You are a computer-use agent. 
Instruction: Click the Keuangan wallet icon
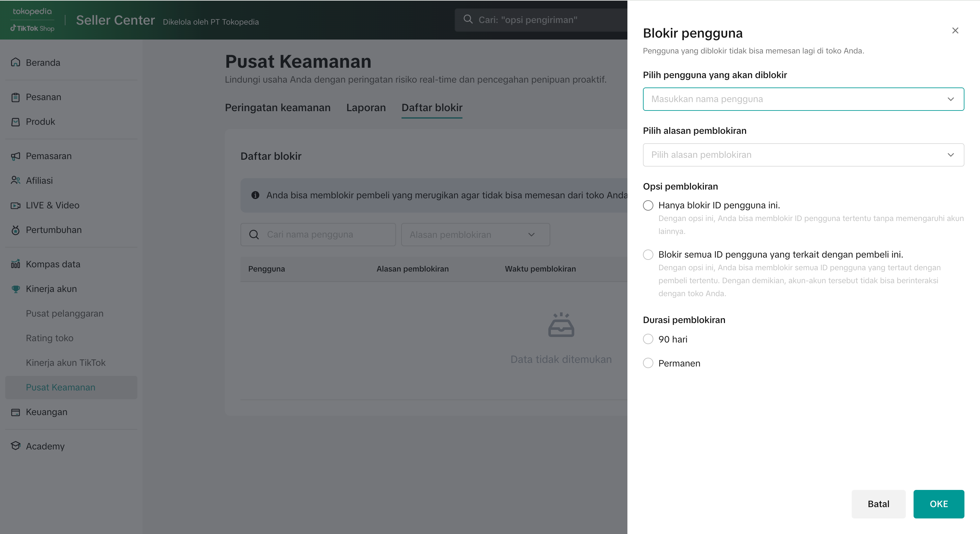(15, 412)
